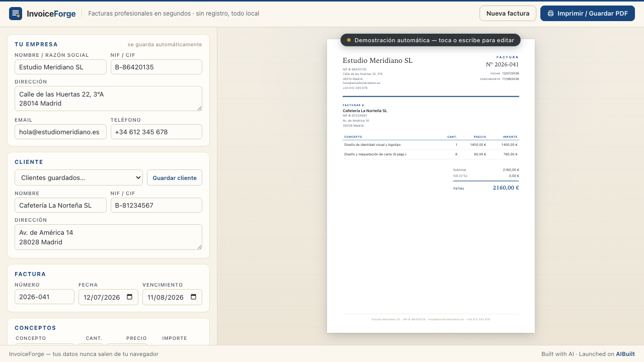
Task: Click client Dirección textarea Av. de América
Action: [108, 237]
